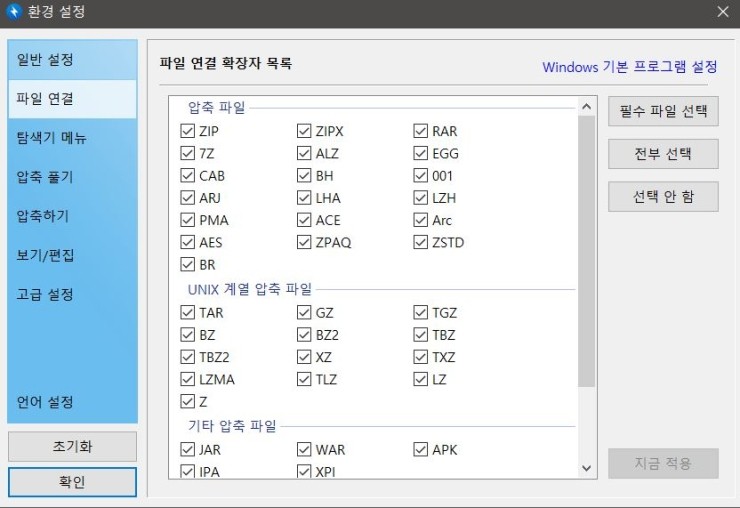
Task: Click the 선택 안 함 button
Action: [x=663, y=196]
